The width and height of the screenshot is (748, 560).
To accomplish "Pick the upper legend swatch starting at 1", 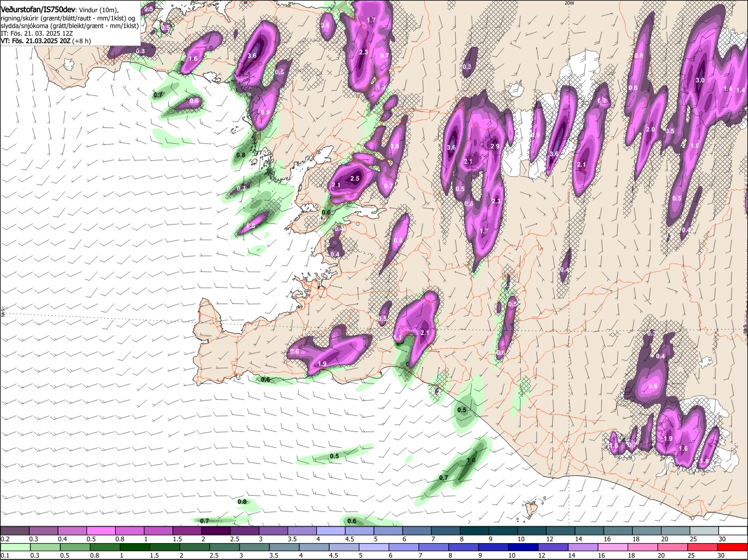I will click(158, 530).
